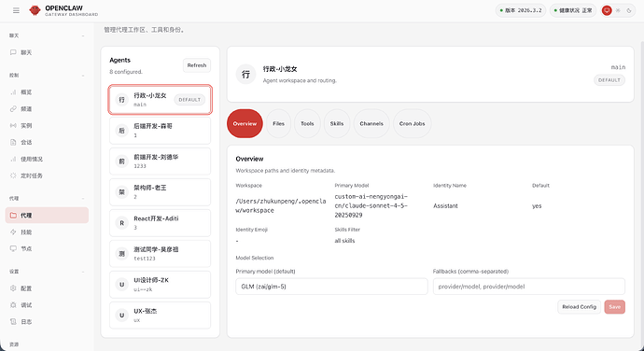This screenshot has width=644, height=351.
Task: Open 实例 instances broadcast icon
Action: 13,125
